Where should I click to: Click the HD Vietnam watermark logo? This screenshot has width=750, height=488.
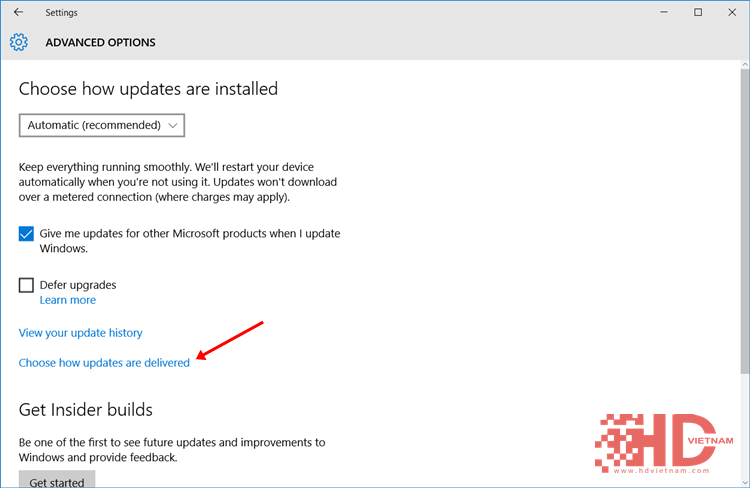[x=664, y=444]
